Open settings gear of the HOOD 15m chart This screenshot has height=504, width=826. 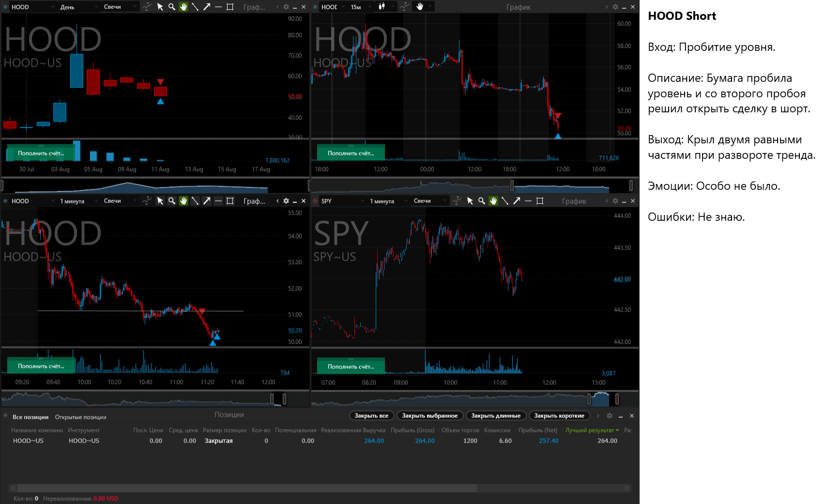coord(615,7)
